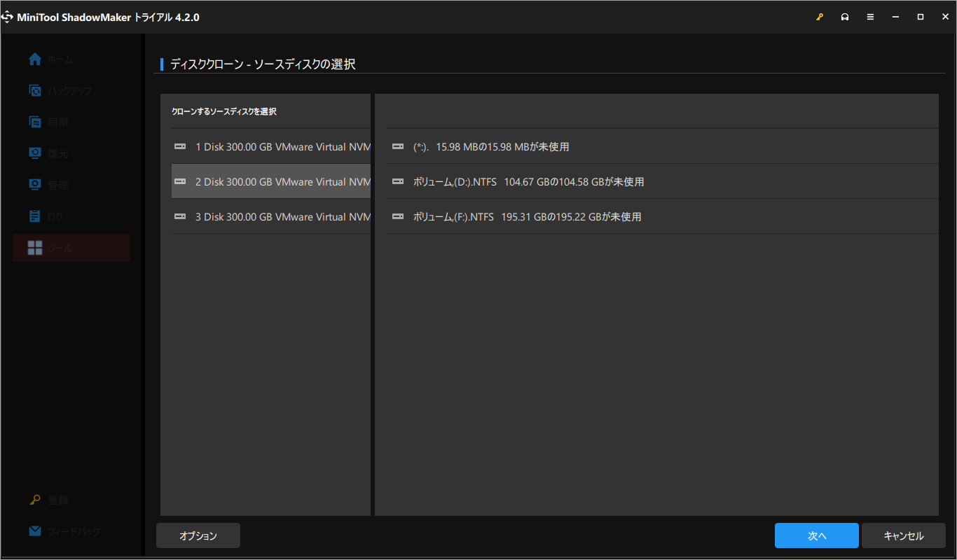Go to バックアップ backup icon

tap(35, 90)
